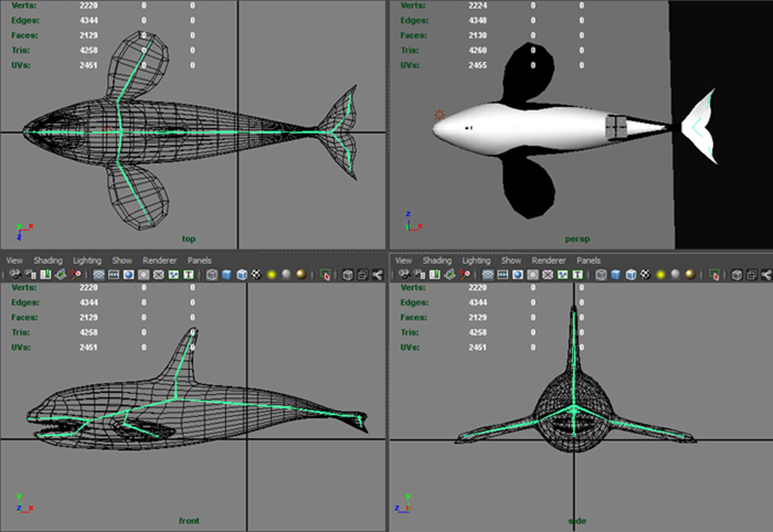Open View menu in side panel
This screenshot has width=773, height=532.
403,261
